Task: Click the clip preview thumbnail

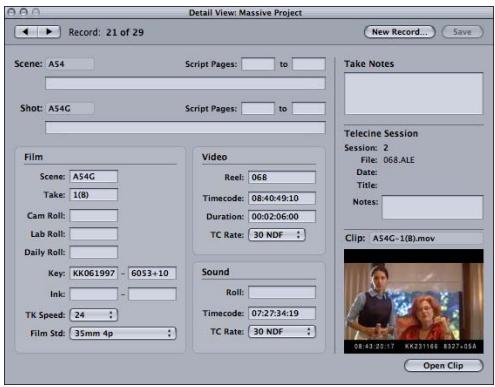Action: [x=413, y=301]
